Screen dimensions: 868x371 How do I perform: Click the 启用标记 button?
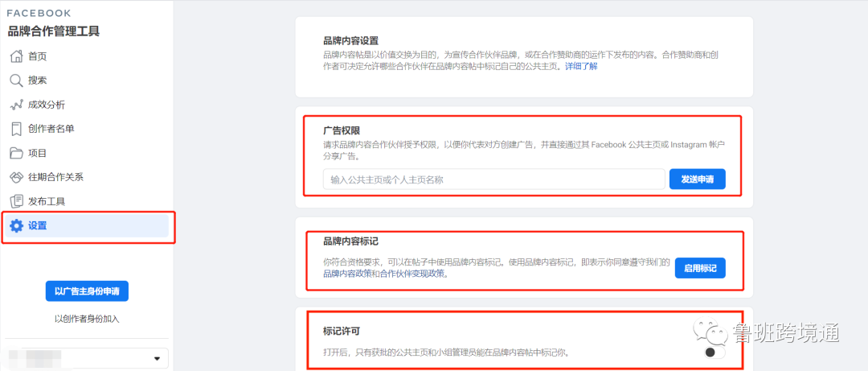pyautogui.click(x=700, y=269)
